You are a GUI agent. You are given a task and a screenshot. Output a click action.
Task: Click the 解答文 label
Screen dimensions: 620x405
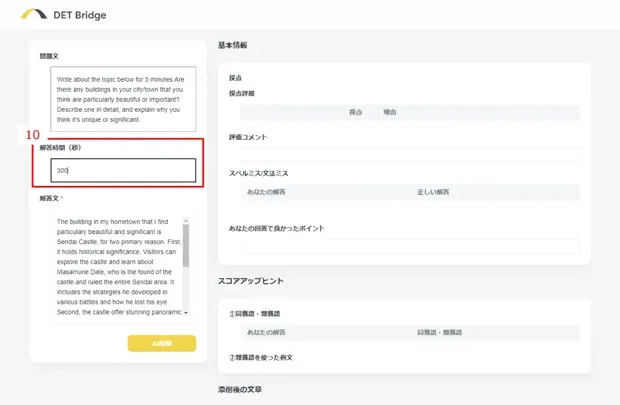coord(51,198)
